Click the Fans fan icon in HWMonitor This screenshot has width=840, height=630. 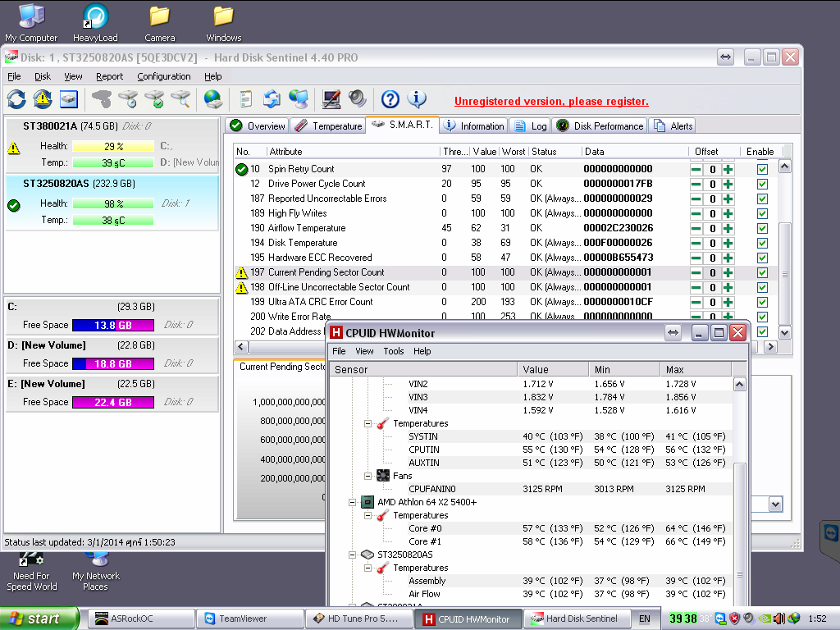point(382,476)
